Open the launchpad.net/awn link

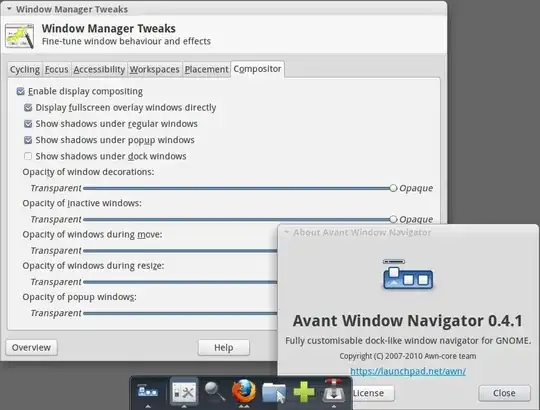click(x=408, y=371)
